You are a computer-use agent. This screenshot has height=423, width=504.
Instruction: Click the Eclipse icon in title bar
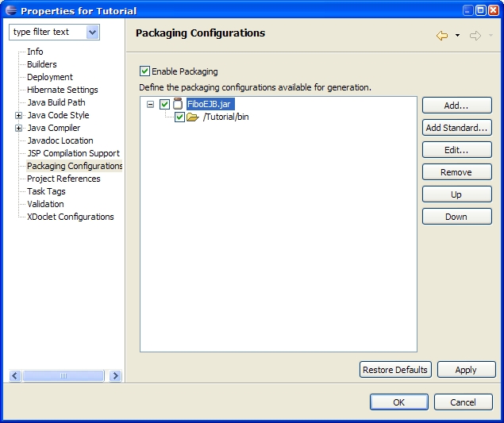[11, 10]
